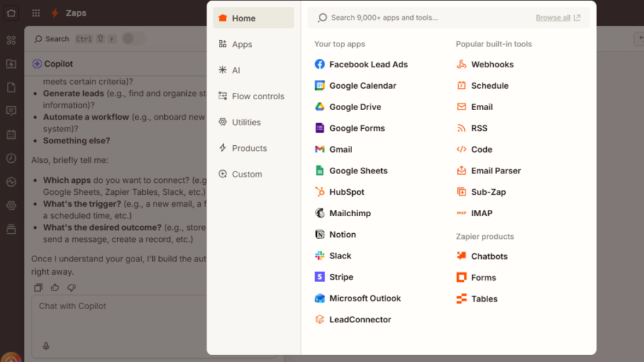The width and height of the screenshot is (644, 362).
Task: Open Custom category
Action: point(253,174)
